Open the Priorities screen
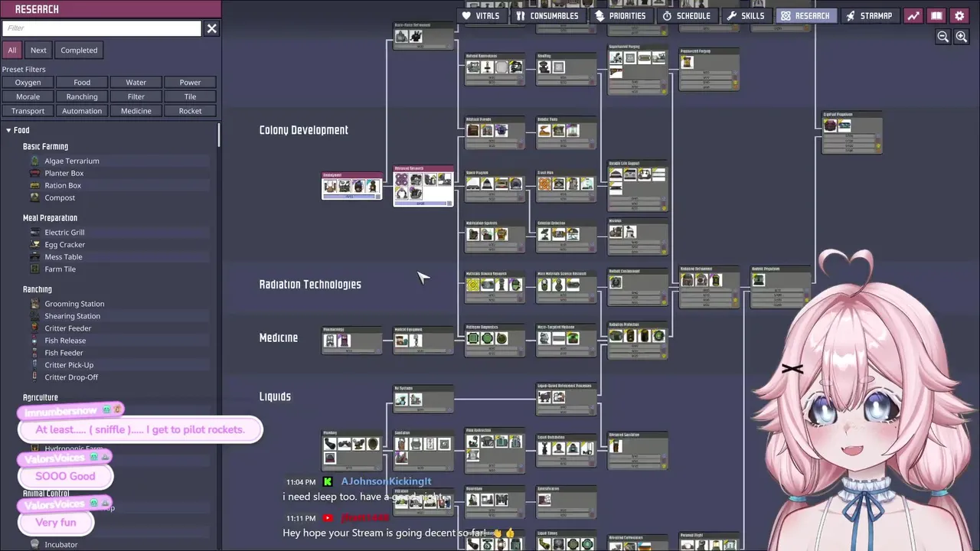 (620, 15)
